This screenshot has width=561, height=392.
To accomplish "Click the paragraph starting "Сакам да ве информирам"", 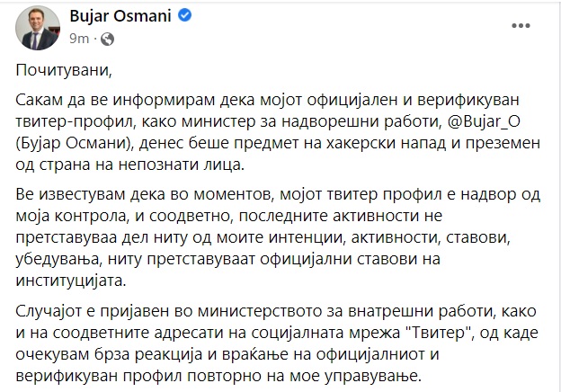I will click(278, 132).
